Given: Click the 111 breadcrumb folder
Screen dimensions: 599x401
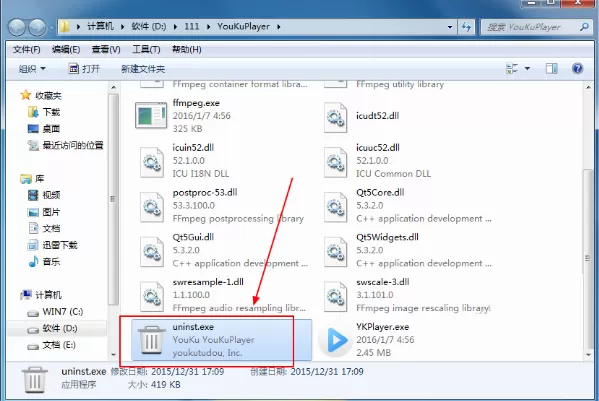Looking at the screenshot, I should (x=192, y=27).
